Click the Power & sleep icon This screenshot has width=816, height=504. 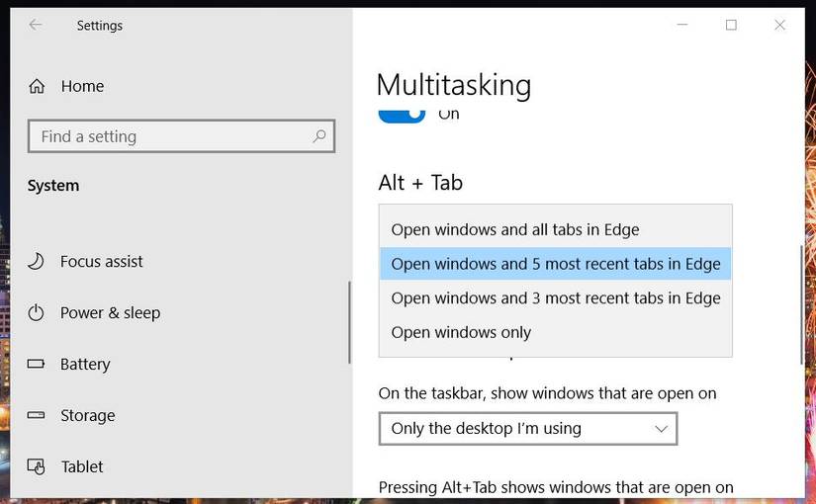point(36,313)
